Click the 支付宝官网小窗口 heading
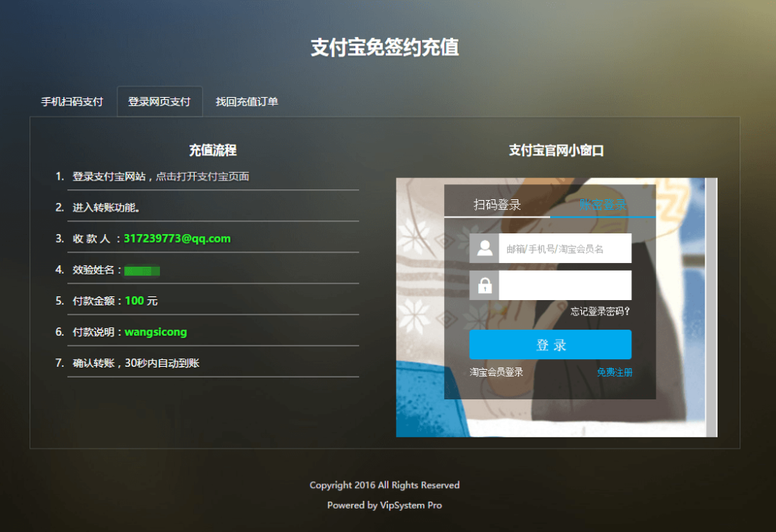 tap(556, 151)
